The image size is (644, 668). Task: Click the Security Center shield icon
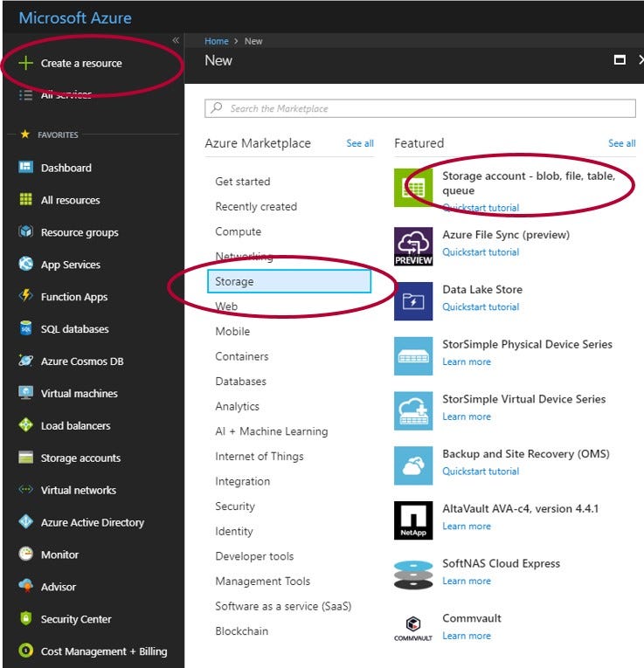pyautogui.click(x=25, y=618)
